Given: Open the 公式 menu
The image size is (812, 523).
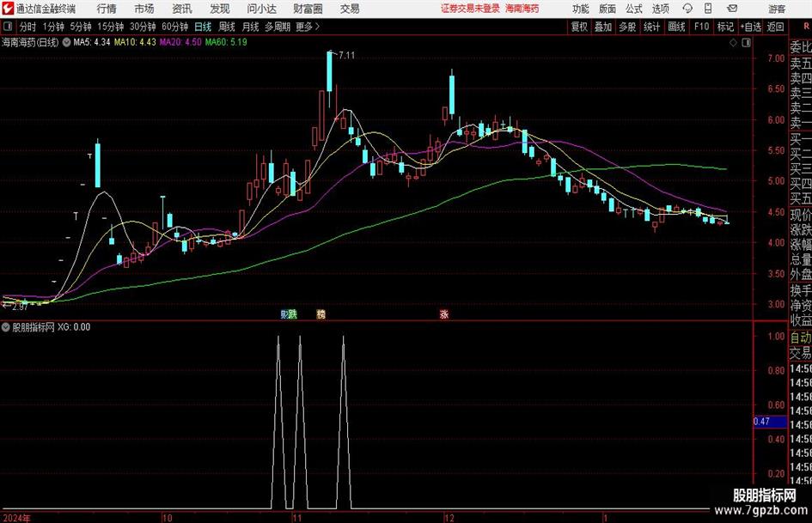Looking at the screenshot, I should 634,9.
